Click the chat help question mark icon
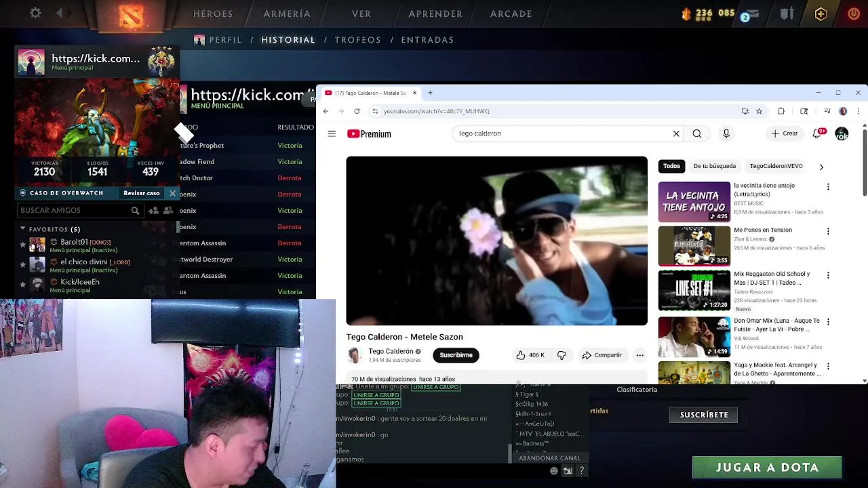 click(581, 470)
